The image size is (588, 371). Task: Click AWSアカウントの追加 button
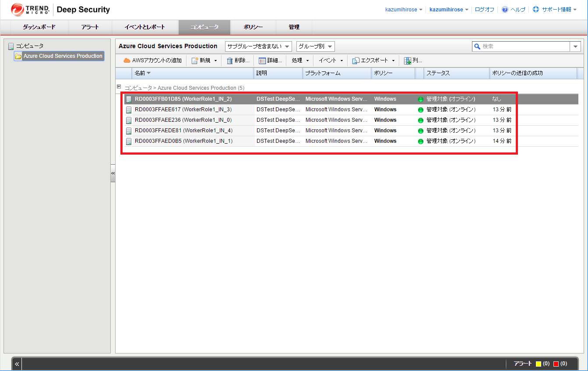click(x=153, y=60)
